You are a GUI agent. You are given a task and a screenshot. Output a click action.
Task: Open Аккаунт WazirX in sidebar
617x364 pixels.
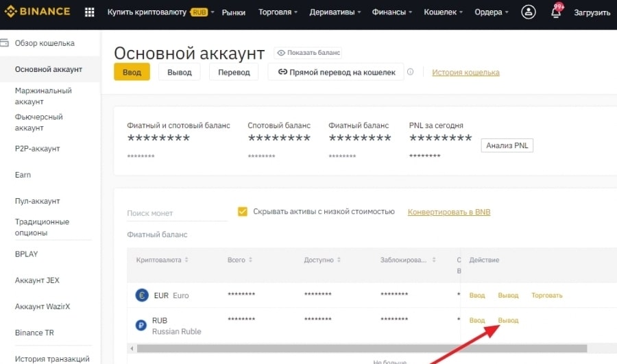[43, 306]
